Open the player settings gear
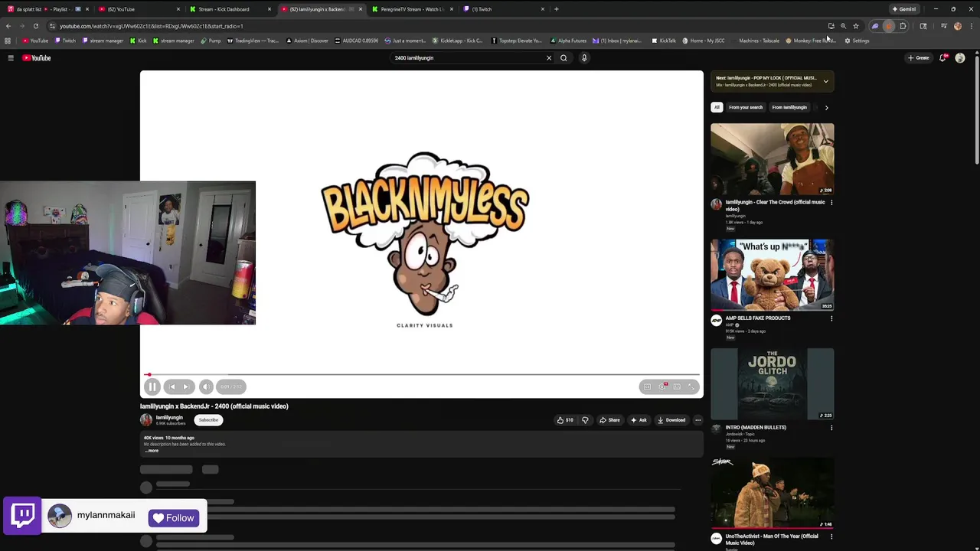 [x=663, y=386]
